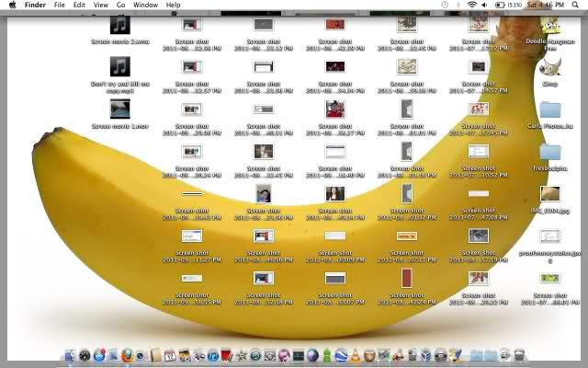Open the View menu
This screenshot has width=588, height=368.
100,5
